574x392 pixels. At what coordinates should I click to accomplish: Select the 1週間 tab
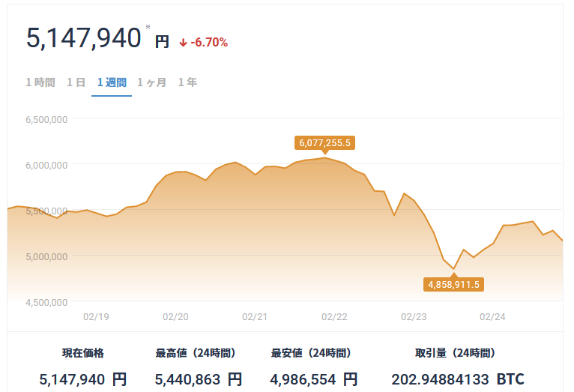(112, 82)
